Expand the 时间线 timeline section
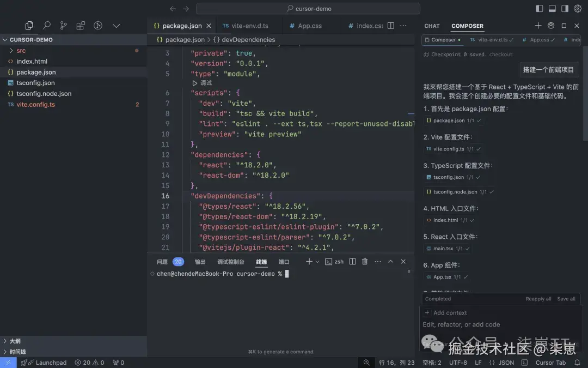The width and height of the screenshot is (588, 368). click(x=73, y=352)
